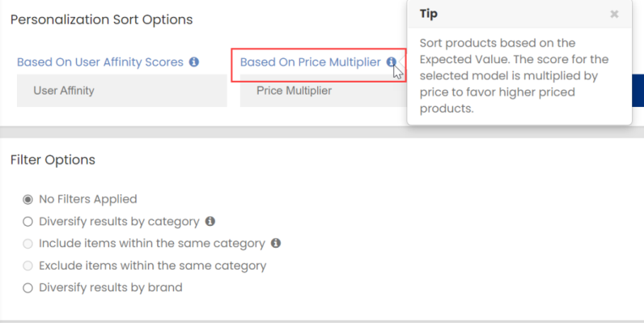
Task: Select Diversify results by brand option
Action: [x=28, y=287]
